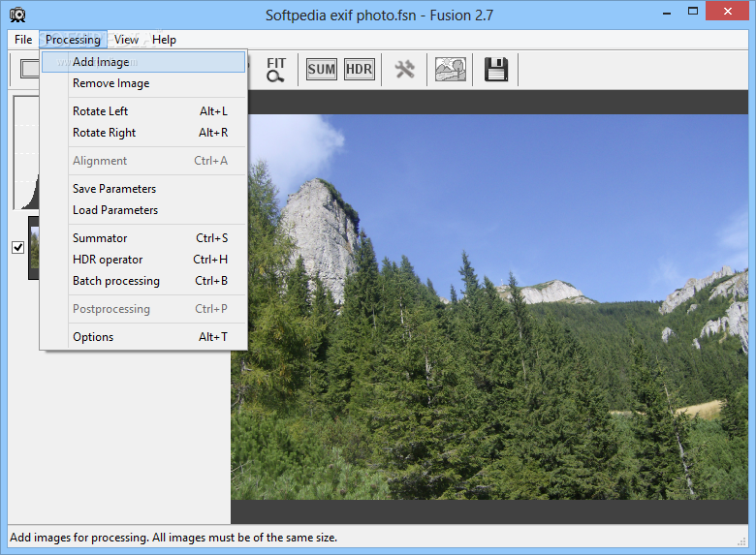This screenshot has width=756, height=555.
Task: Select Rotate Left in the menu
Action: (x=143, y=111)
